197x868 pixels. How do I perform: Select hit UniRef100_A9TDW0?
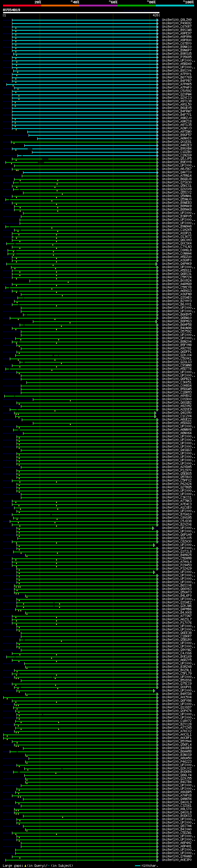(177, 132)
